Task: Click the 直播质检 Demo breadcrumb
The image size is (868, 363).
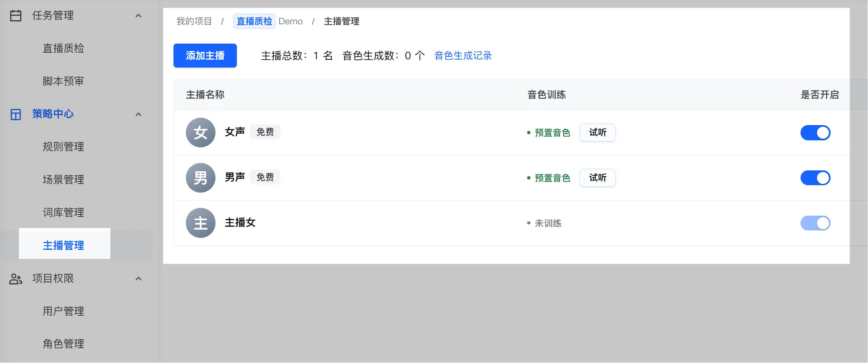Action: tap(268, 21)
